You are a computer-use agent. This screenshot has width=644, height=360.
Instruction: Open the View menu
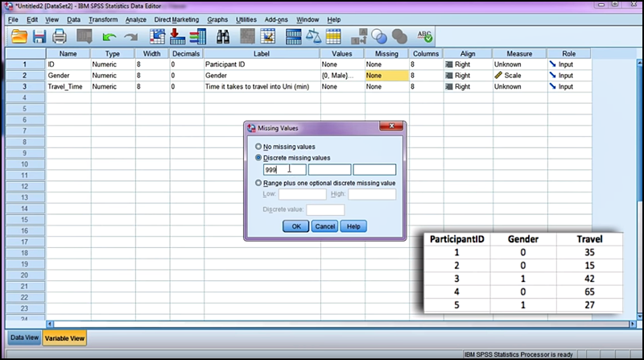(52, 19)
